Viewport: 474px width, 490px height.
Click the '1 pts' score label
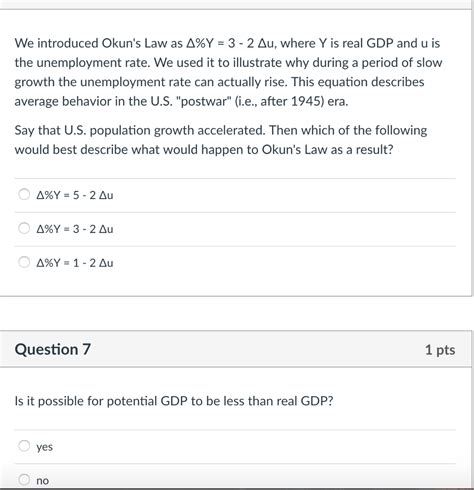[x=440, y=350]
